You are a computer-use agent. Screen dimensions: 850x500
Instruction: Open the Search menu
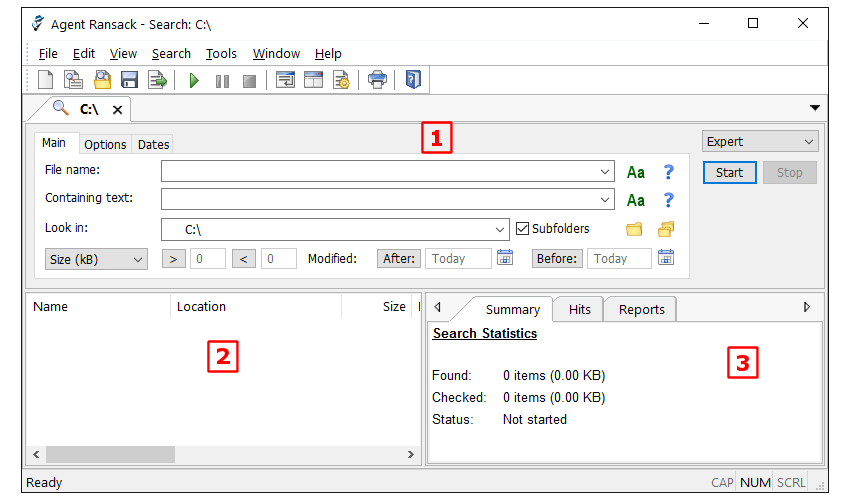point(171,54)
